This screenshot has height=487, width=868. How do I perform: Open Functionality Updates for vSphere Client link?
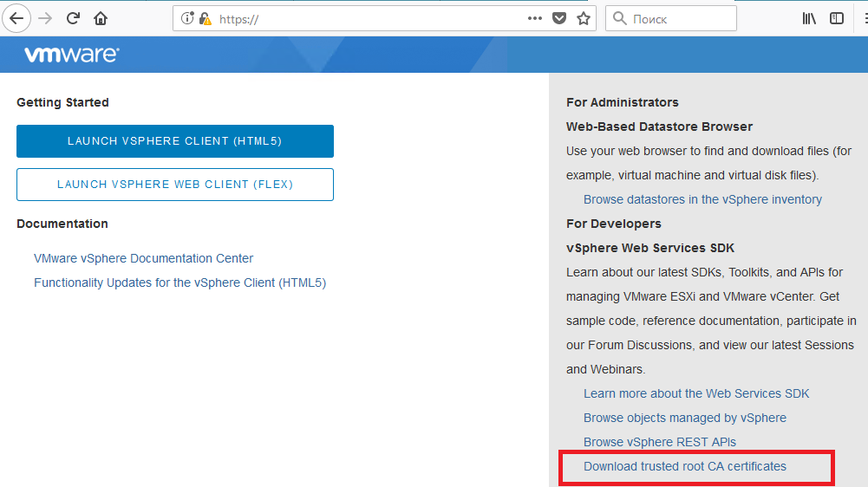point(179,282)
